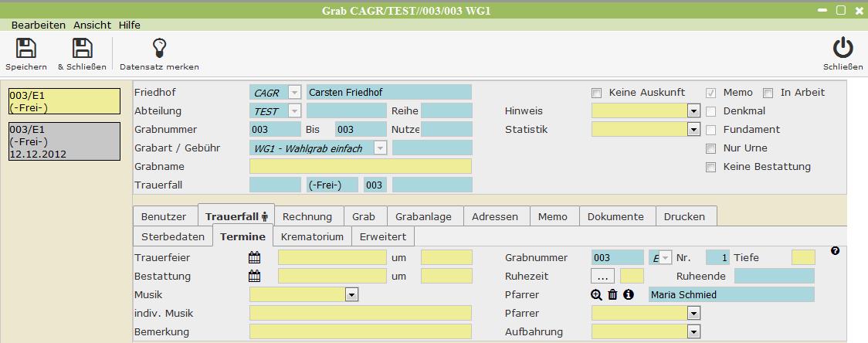
Task: Click the Grabname input field
Action: pyautogui.click(x=360, y=166)
